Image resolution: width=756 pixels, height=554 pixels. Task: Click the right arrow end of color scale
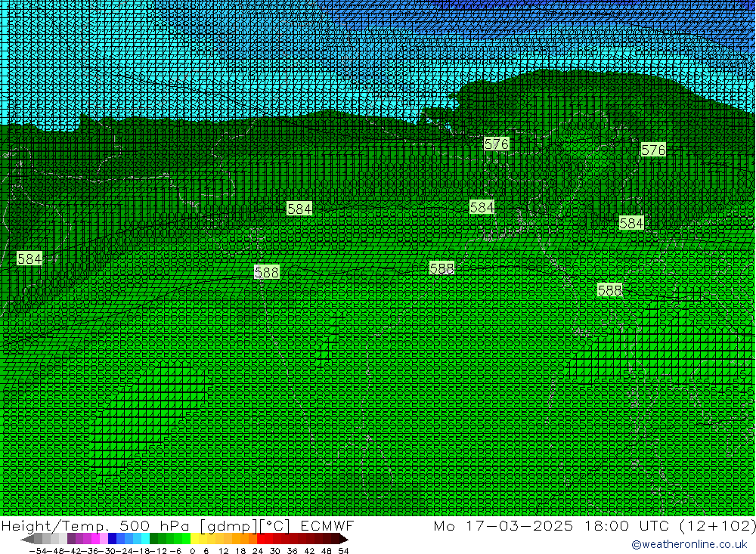pyautogui.click(x=343, y=539)
